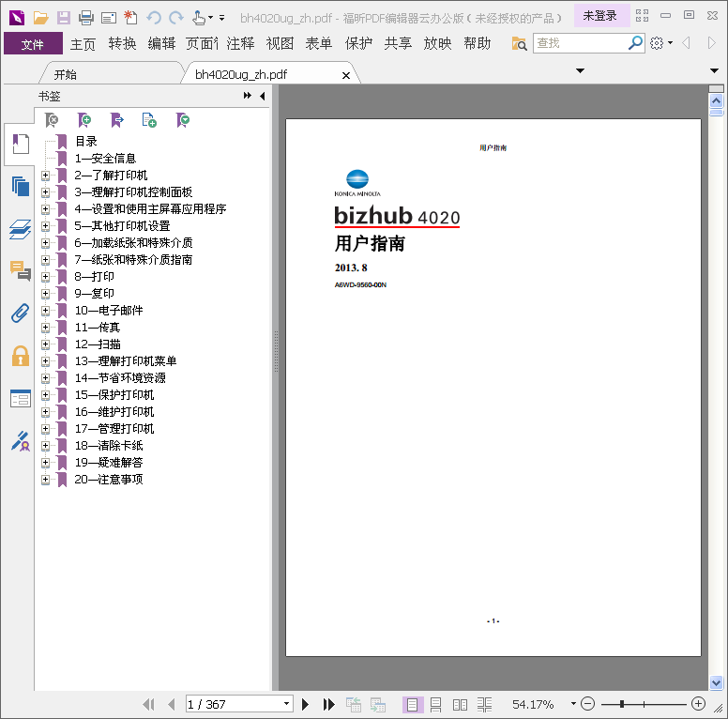Image resolution: width=728 pixels, height=719 pixels.
Task: Click the vertical scrollbar down arrow
Action: 716,682
